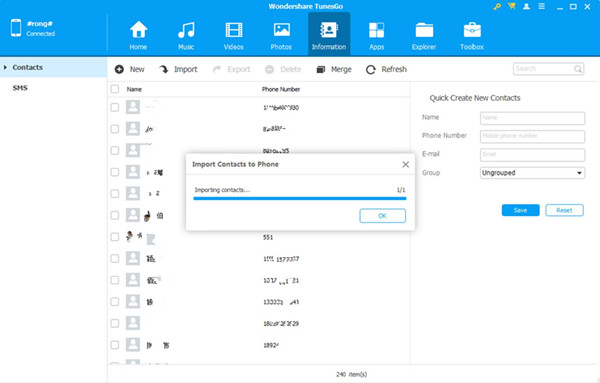Open SMS in the sidebar
The height and width of the screenshot is (383, 600).
pos(20,88)
